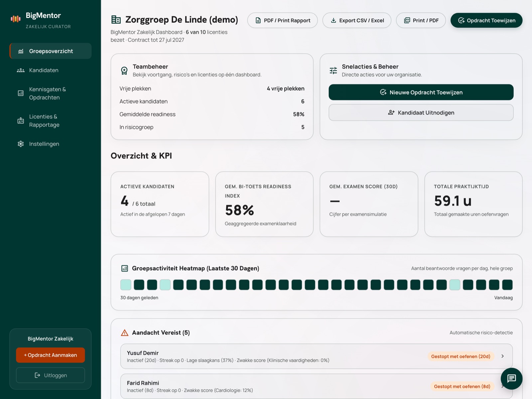Click the Groepsoverzicht chart icon in sidebar
This screenshot has height=399, width=532.
point(21,51)
